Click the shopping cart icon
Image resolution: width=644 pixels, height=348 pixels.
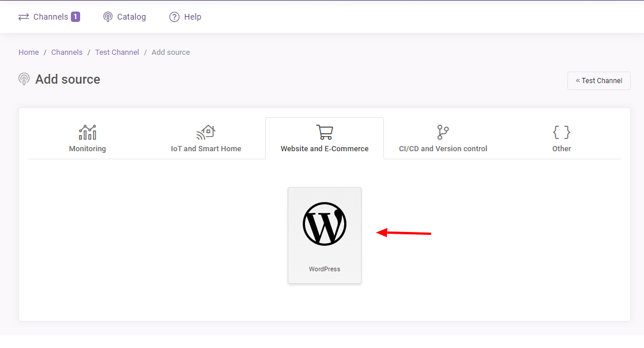point(325,133)
